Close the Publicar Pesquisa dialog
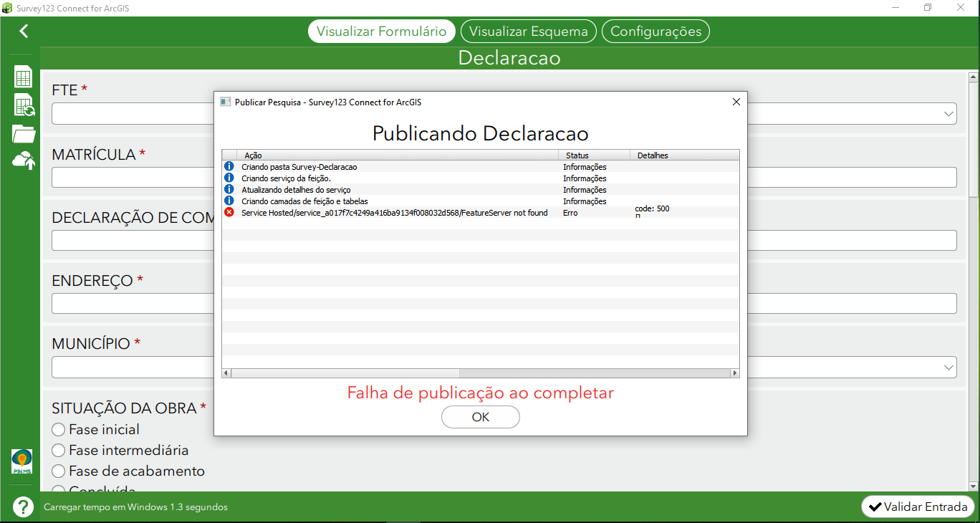This screenshot has height=523, width=980. tap(736, 102)
